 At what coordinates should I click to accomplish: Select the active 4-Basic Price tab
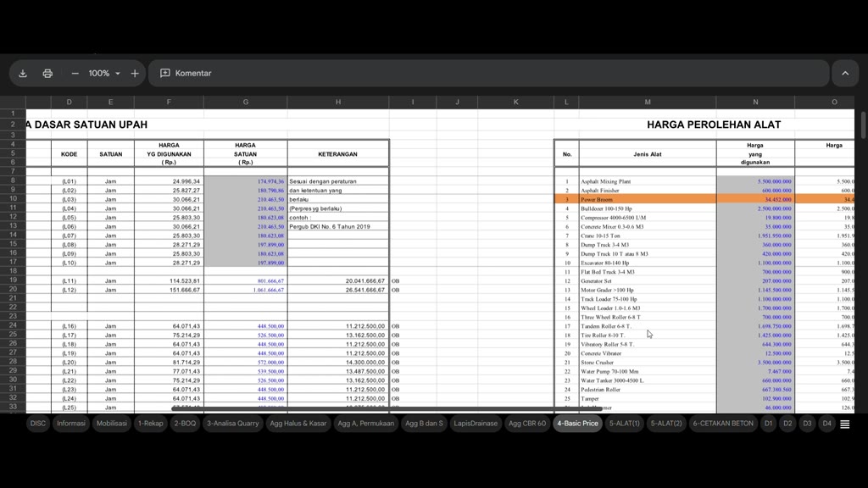click(x=577, y=424)
